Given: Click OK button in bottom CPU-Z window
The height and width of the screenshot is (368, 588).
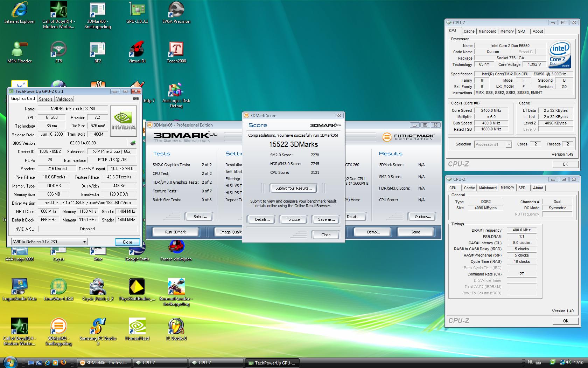Looking at the screenshot, I should (x=566, y=321).
